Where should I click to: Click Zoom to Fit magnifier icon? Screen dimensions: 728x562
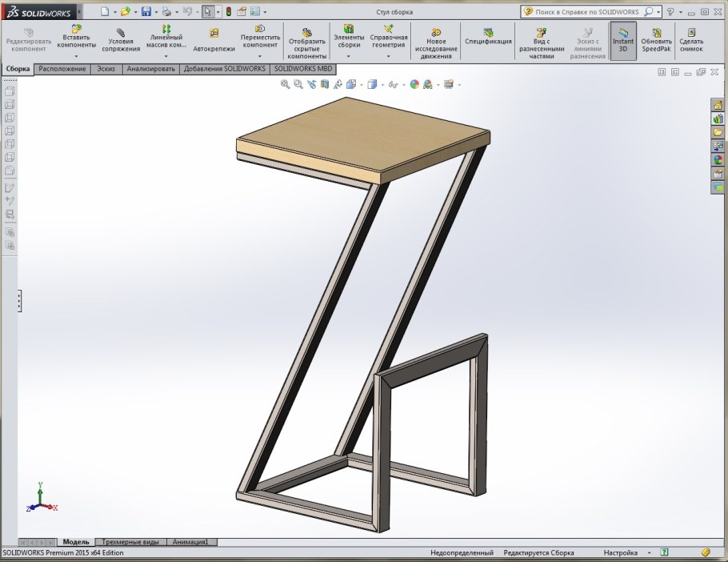pyautogui.click(x=285, y=84)
